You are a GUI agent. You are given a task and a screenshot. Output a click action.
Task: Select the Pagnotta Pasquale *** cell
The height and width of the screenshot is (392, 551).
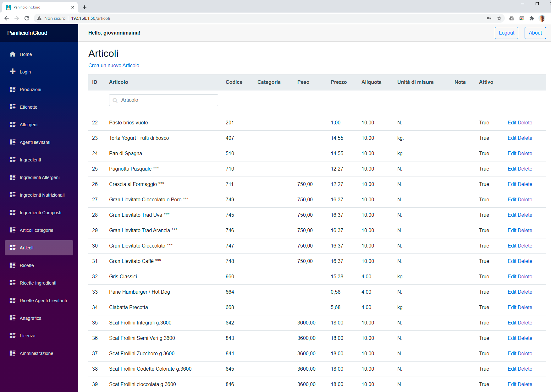[x=134, y=169]
